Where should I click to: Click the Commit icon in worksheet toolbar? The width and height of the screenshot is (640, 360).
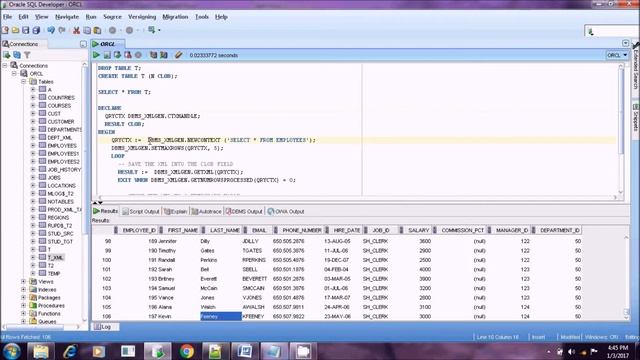(x=118, y=55)
